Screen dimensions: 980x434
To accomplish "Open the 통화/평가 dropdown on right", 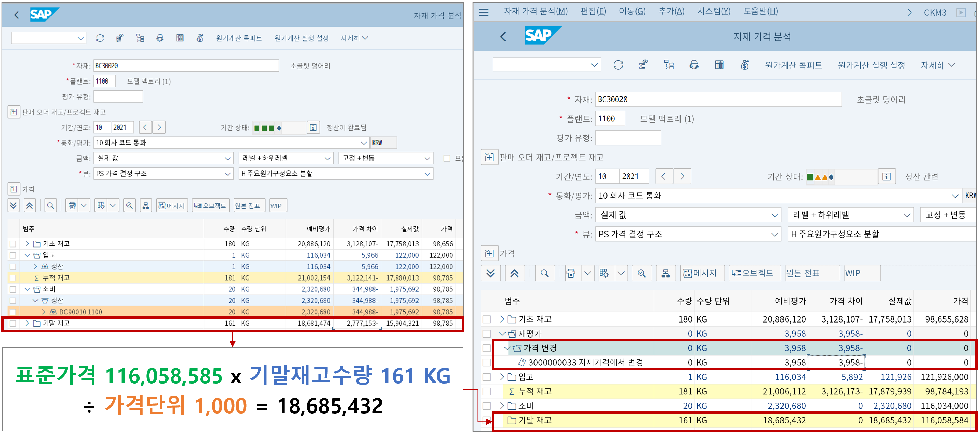I will click(955, 196).
